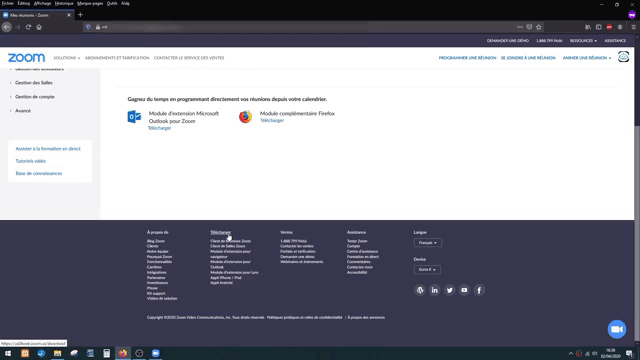
Task: Click Appli Android footer link
Action: [222, 283]
